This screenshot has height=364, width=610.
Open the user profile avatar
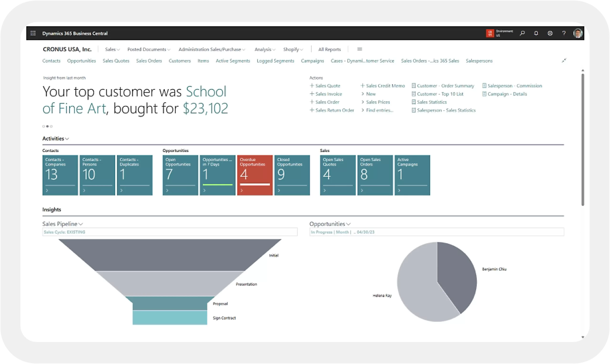coord(577,33)
